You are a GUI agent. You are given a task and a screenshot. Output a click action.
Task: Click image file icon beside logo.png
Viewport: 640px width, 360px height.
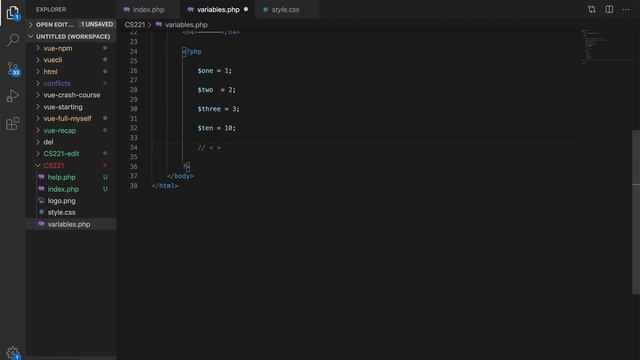click(x=41, y=201)
